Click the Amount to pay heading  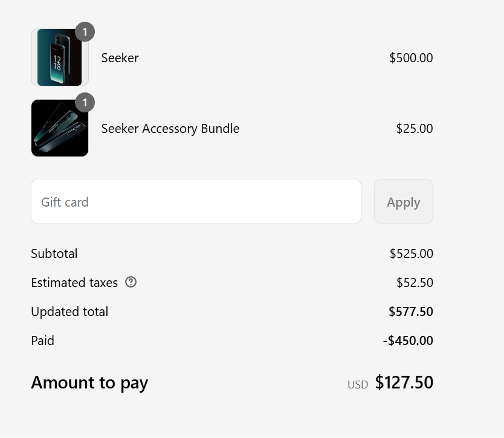pos(89,383)
